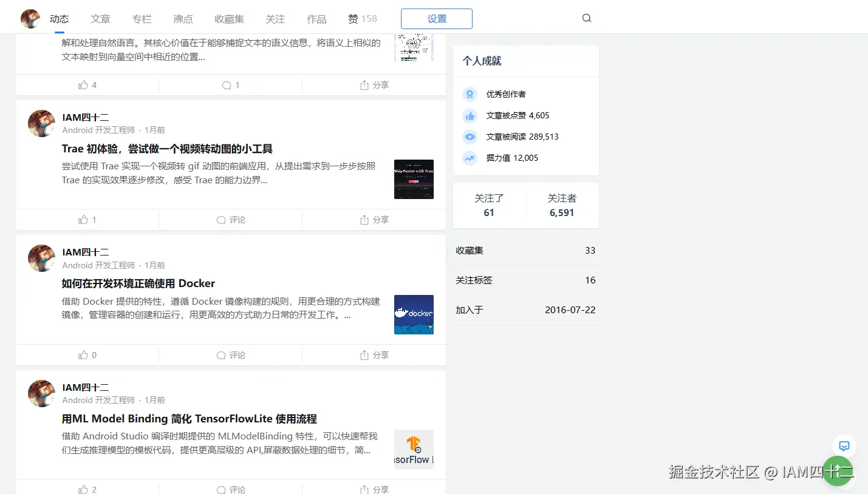The image size is (868, 494).
Task: Open the 沸点 tab
Action: tap(183, 19)
